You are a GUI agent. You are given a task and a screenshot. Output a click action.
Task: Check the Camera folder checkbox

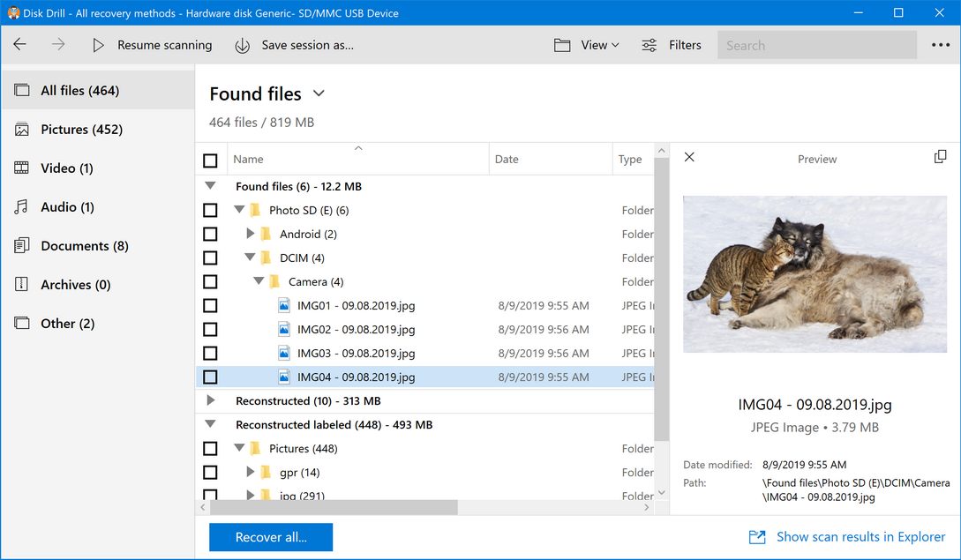(210, 282)
